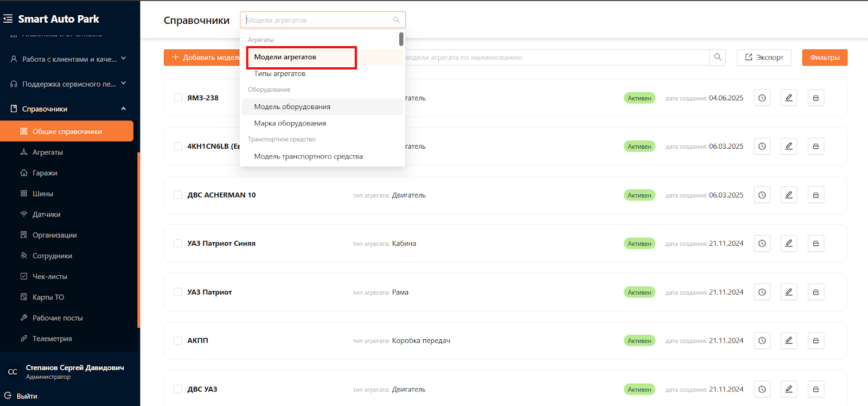
Task: Tick the checkbox for ЯМЗ-238
Action: [178, 98]
